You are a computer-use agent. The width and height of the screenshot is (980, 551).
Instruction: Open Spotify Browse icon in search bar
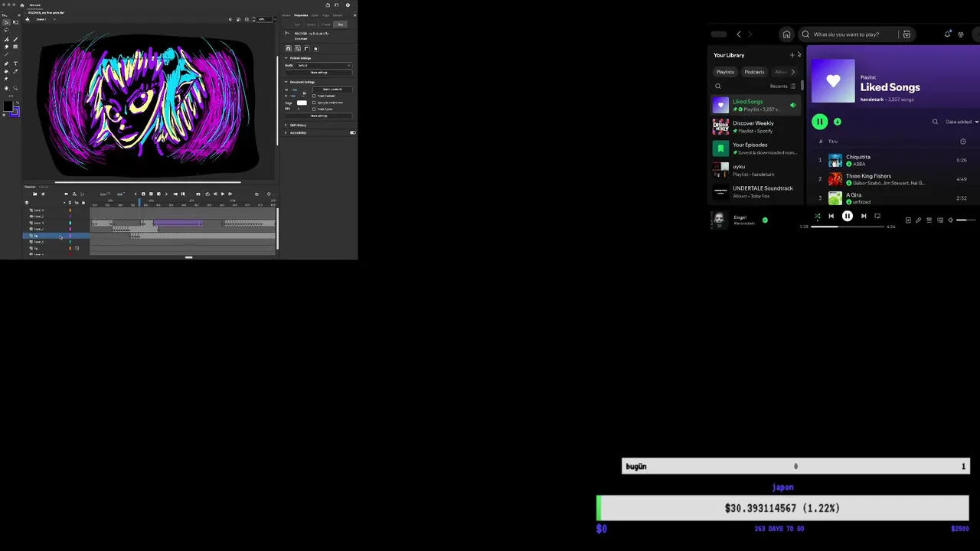(x=906, y=34)
